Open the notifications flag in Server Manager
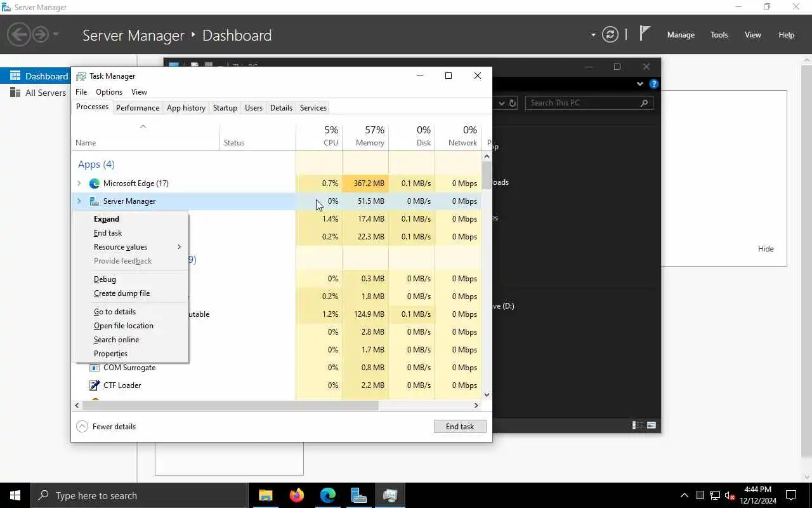 pyautogui.click(x=645, y=34)
